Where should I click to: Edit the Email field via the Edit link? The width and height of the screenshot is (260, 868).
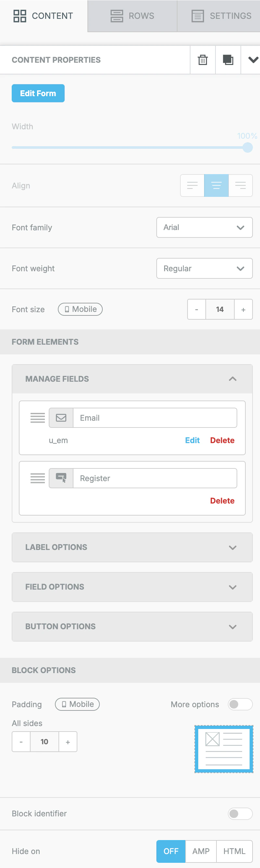pos(192,440)
